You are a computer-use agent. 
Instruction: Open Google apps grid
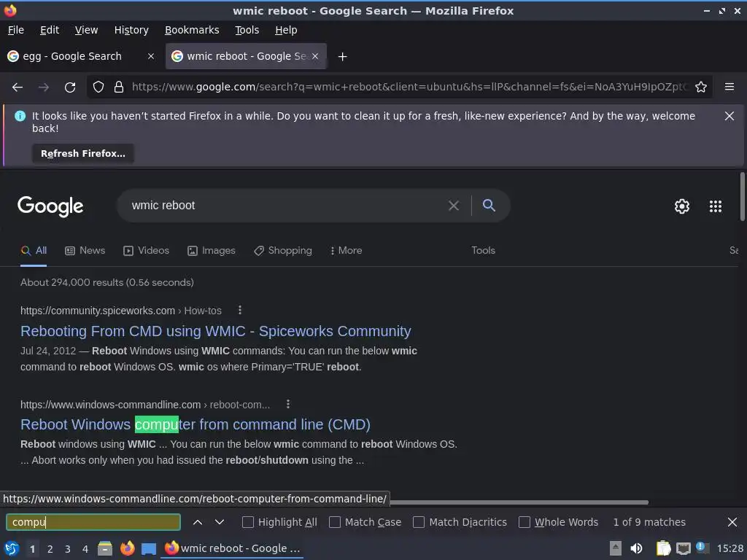[x=716, y=206]
